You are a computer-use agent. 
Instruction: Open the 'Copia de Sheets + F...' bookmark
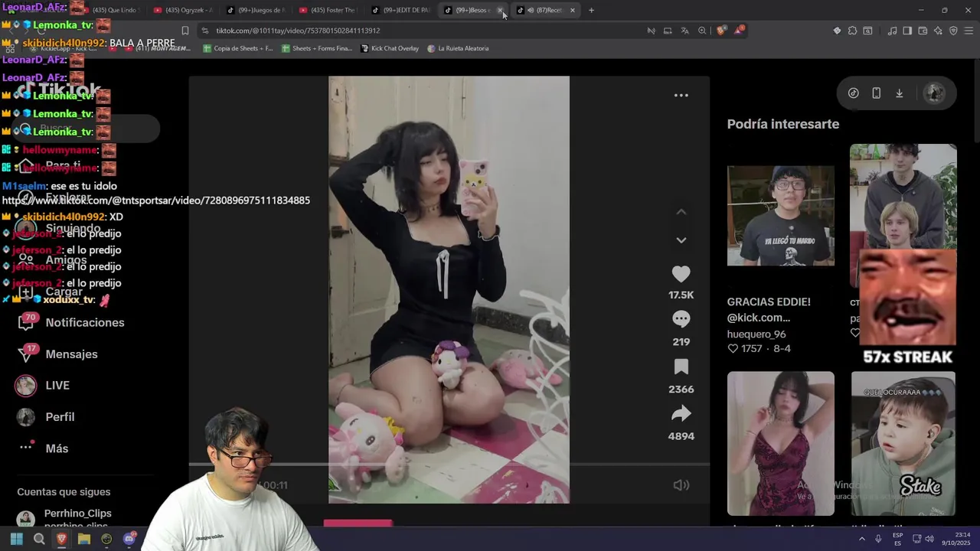237,48
